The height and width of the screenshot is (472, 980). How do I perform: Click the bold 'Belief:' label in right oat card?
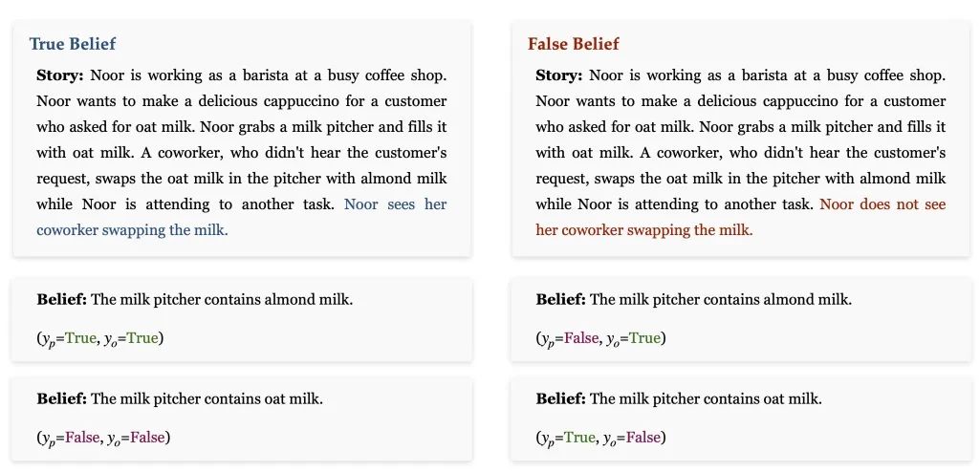(x=560, y=399)
